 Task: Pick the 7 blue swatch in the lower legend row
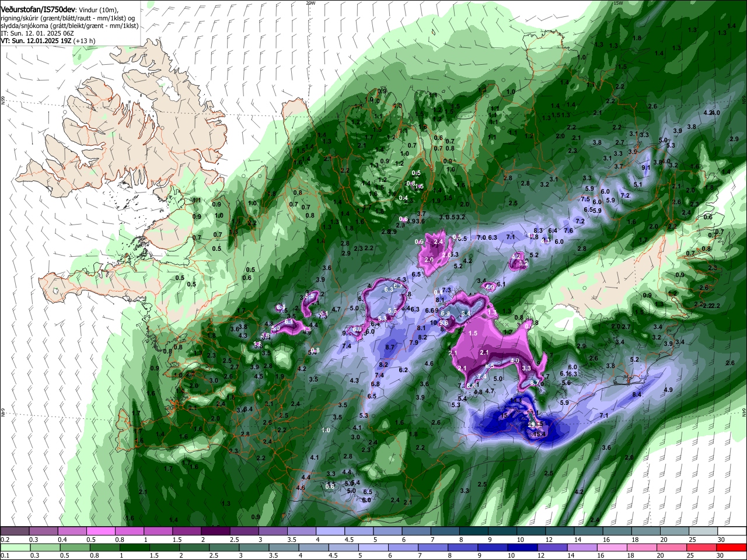(433, 547)
